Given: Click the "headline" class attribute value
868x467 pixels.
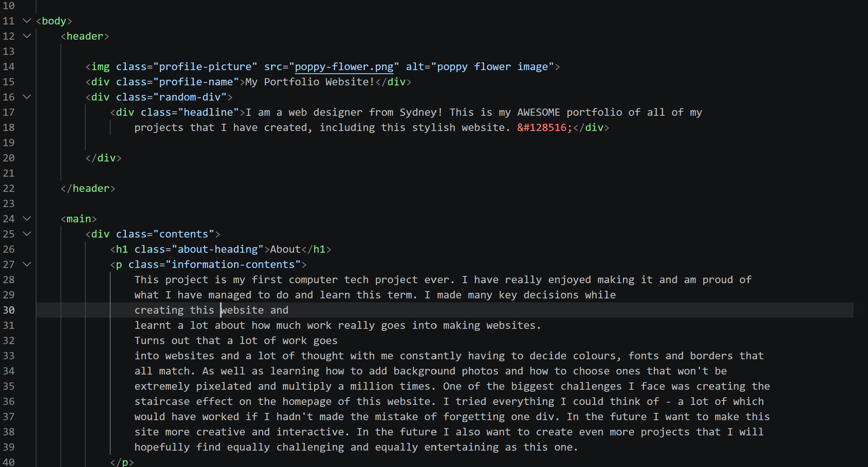Looking at the screenshot, I should pyautogui.click(x=208, y=112).
